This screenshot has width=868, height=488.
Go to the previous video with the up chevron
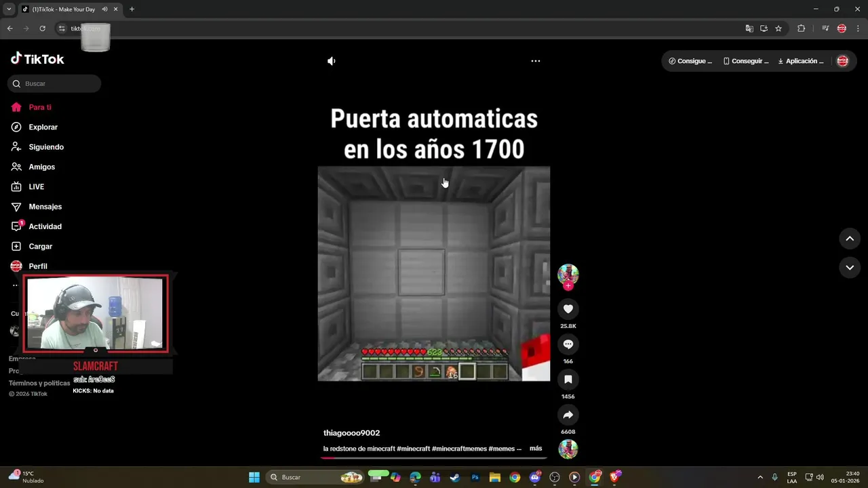850,239
